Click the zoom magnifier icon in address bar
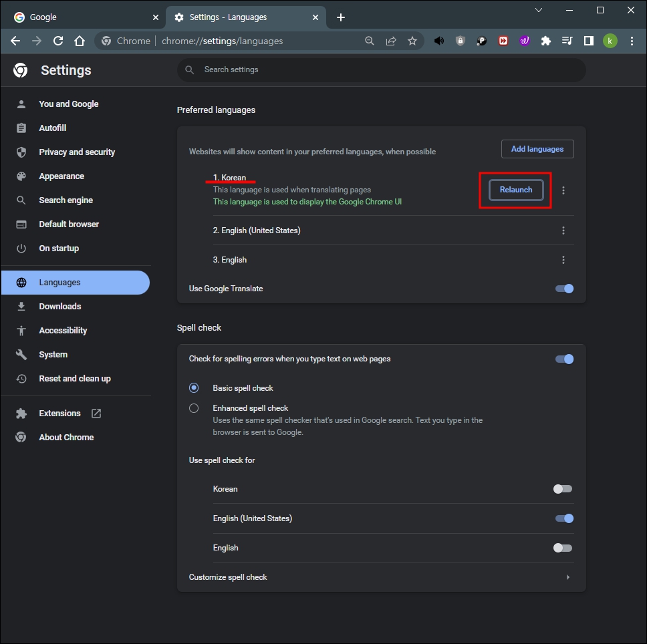 [x=370, y=41]
